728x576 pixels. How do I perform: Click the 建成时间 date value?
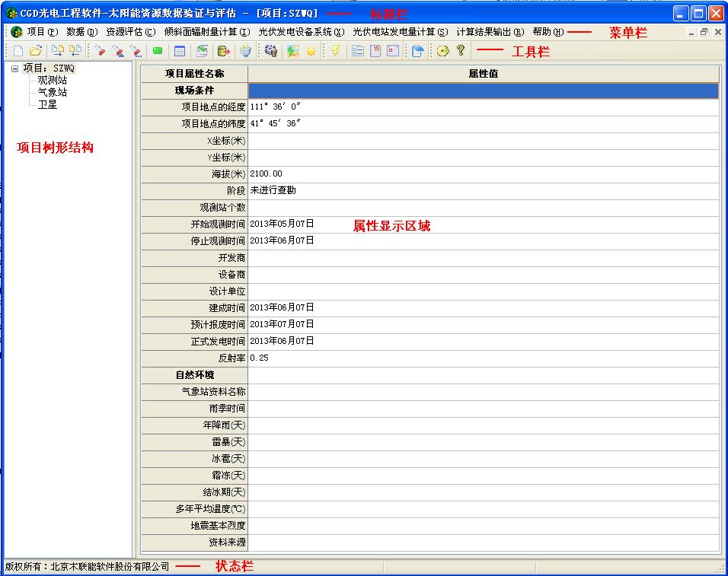282,307
